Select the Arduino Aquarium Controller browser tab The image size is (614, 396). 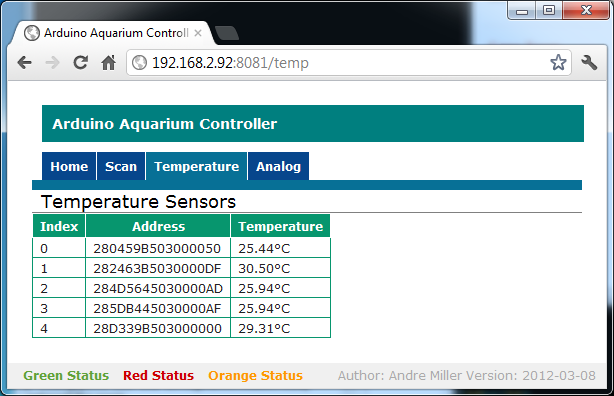click(x=114, y=33)
